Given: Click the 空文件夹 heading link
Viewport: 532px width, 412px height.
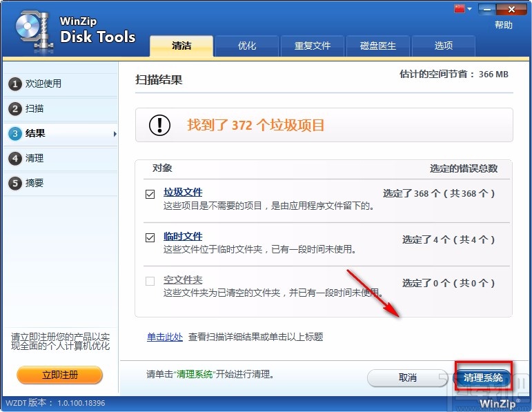Looking at the screenshot, I should click(183, 279).
